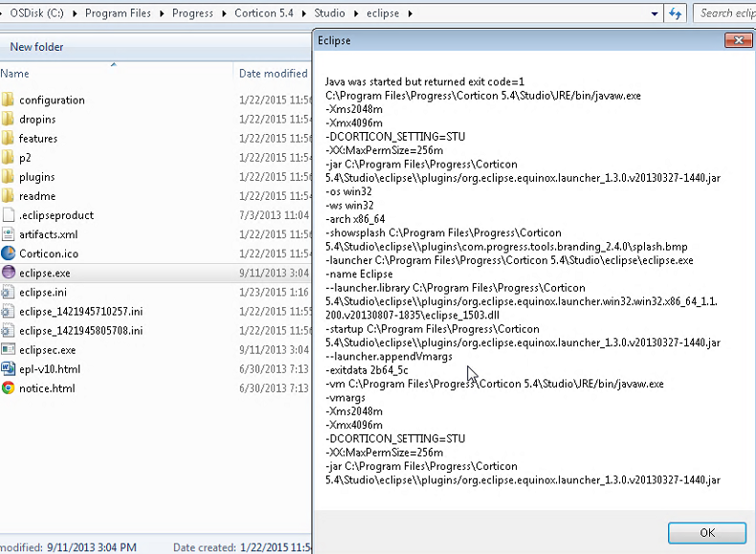
Task: Click the artifacts.xml file icon
Action: tap(9, 234)
